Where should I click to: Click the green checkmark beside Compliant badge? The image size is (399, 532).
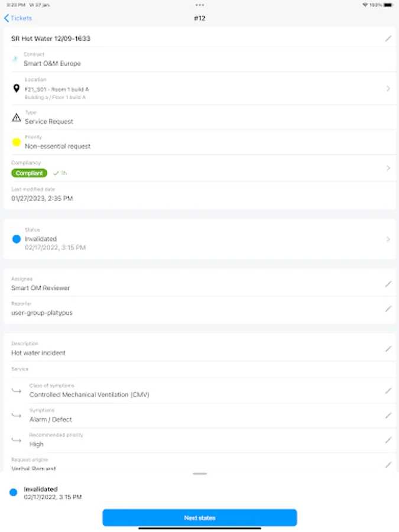pyautogui.click(x=56, y=173)
